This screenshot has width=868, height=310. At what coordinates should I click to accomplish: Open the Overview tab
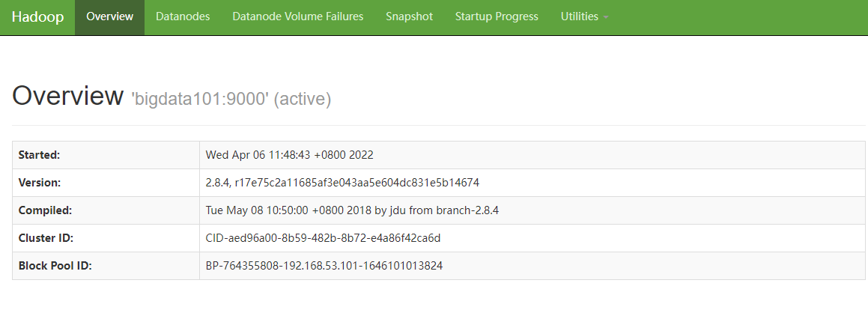pos(109,16)
